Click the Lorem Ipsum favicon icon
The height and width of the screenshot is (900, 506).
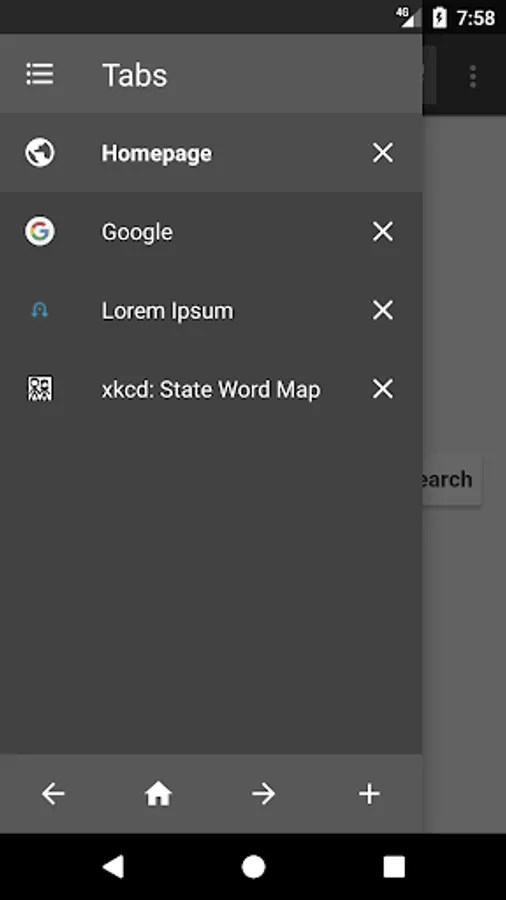pos(40,311)
